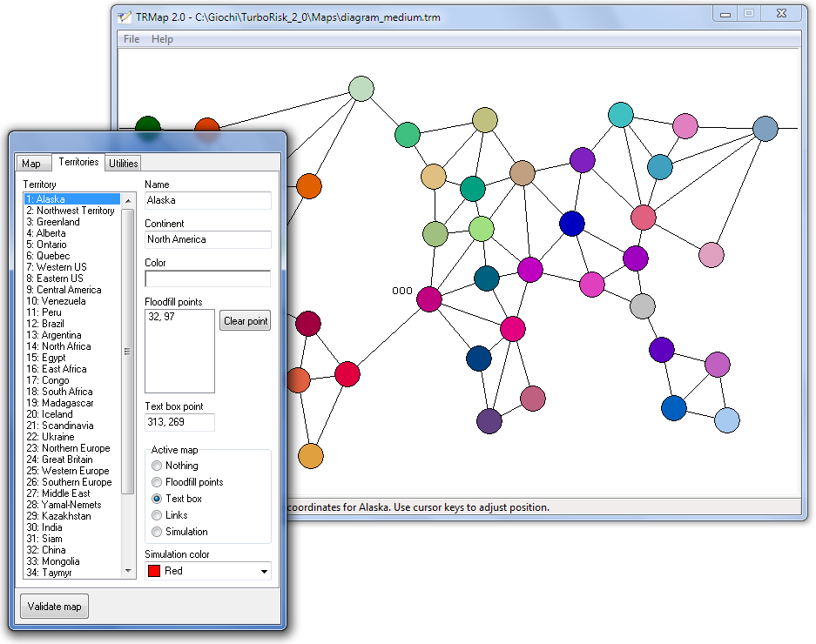
Task: Click the territory list scrollbar thumb
Action: point(128,351)
